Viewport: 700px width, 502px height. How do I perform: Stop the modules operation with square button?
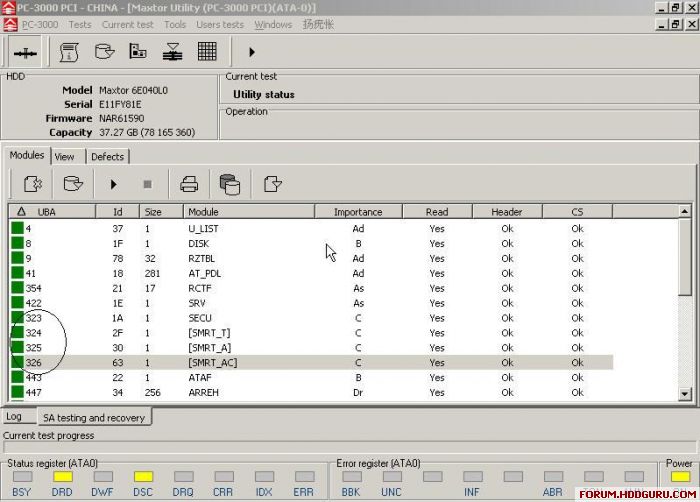click(147, 184)
